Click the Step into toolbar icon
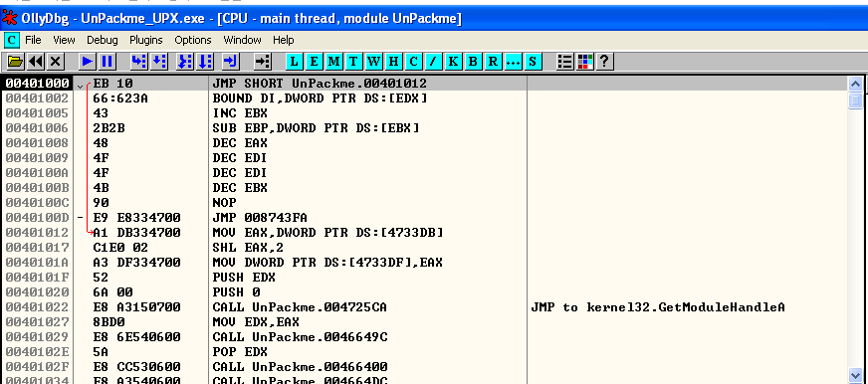Viewport: 868px width, 384px height. click(139, 62)
